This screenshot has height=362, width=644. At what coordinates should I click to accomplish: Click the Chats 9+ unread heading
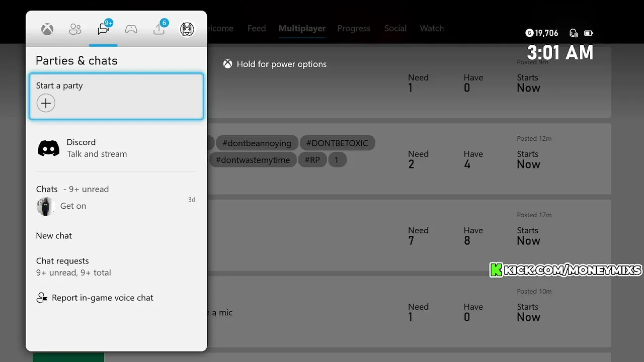pyautogui.click(x=72, y=189)
